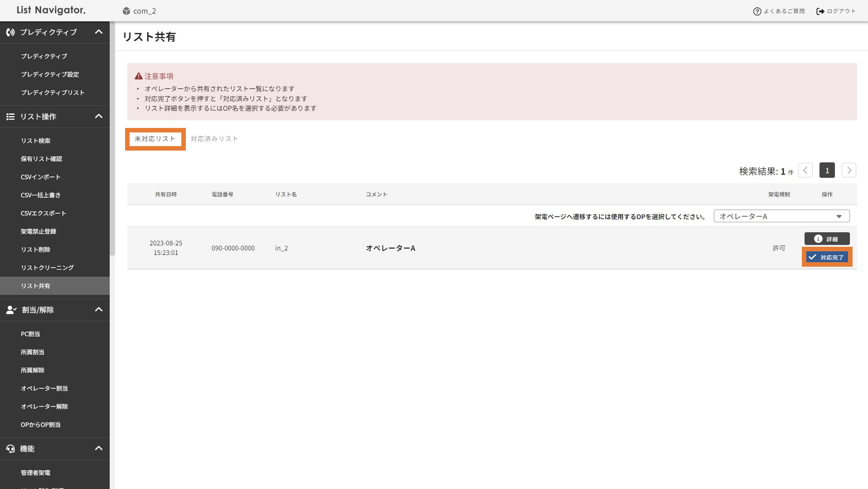Click the info icon on 詳細 button
Viewport: 868px width, 489px height.
click(818, 239)
